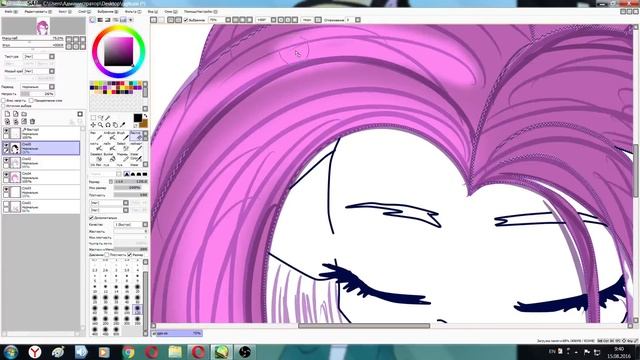Screen dimensions: 640x360
Task: Toggle the preserve opacity checkbox
Action: point(4,100)
